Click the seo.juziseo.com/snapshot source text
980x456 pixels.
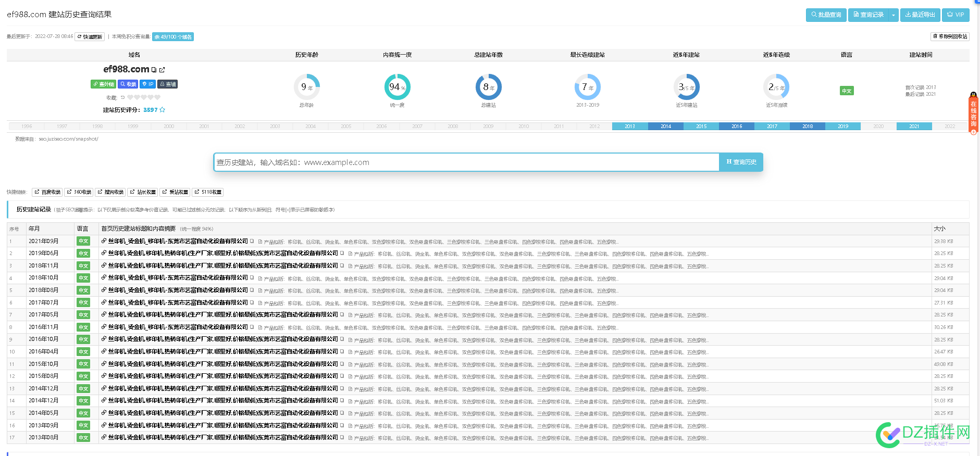point(68,139)
